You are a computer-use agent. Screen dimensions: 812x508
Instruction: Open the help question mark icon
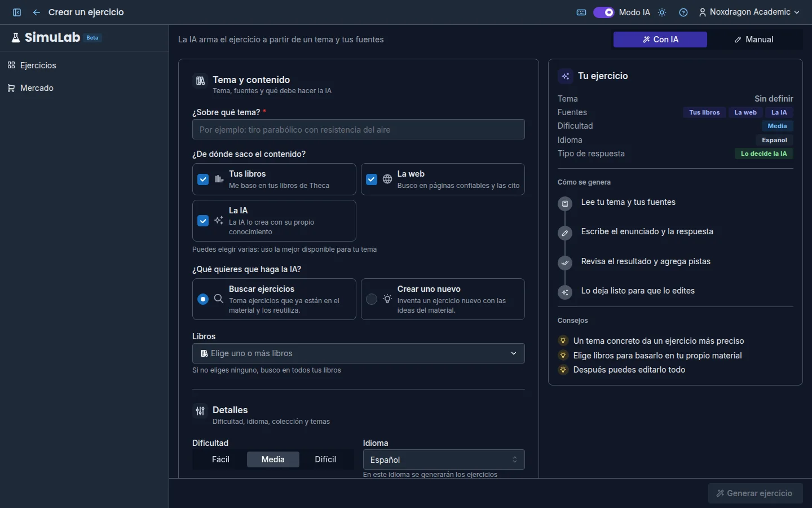pos(683,12)
